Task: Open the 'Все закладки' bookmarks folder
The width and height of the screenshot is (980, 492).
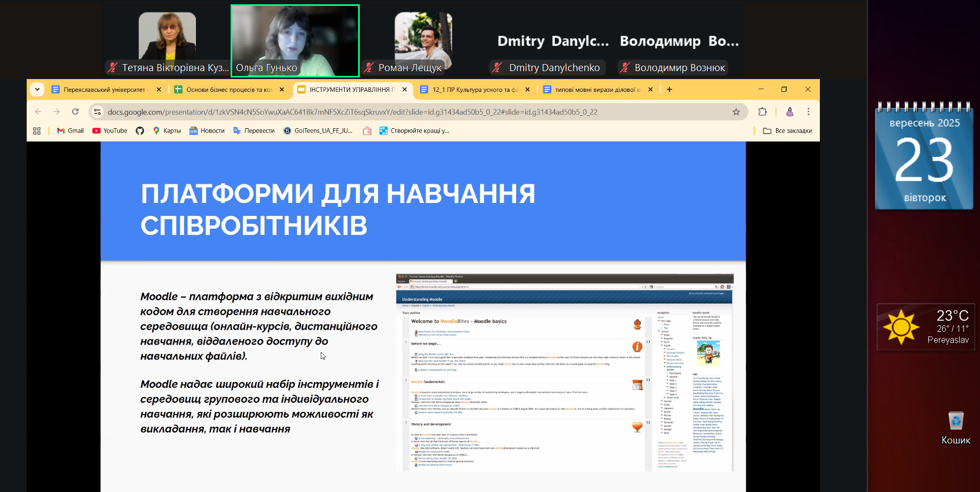Action: [x=787, y=131]
